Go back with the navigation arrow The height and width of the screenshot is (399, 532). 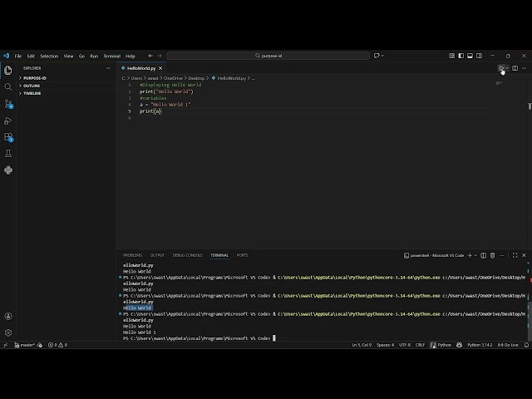[150, 56]
